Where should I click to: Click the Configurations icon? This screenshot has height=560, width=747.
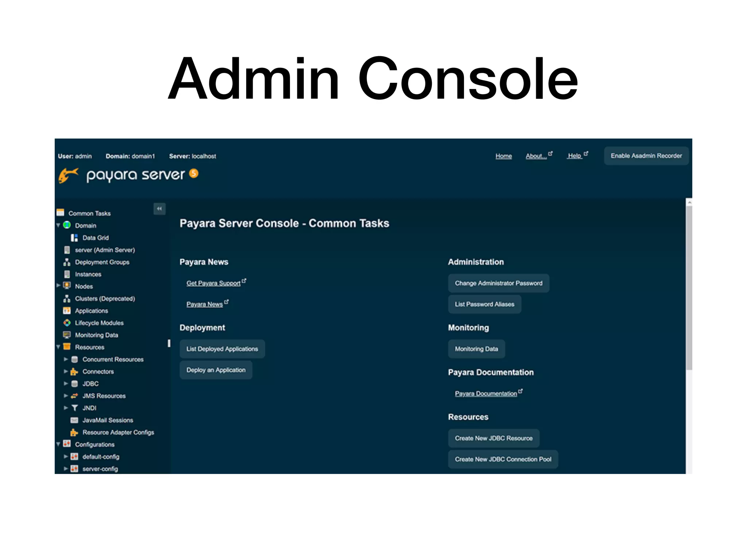pos(67,444)
